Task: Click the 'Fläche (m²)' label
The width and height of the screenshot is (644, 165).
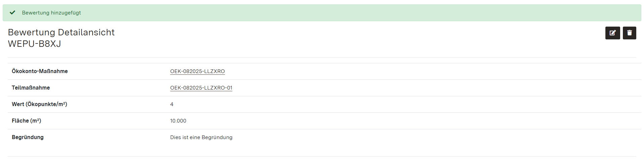Action: tap(26, 121)
